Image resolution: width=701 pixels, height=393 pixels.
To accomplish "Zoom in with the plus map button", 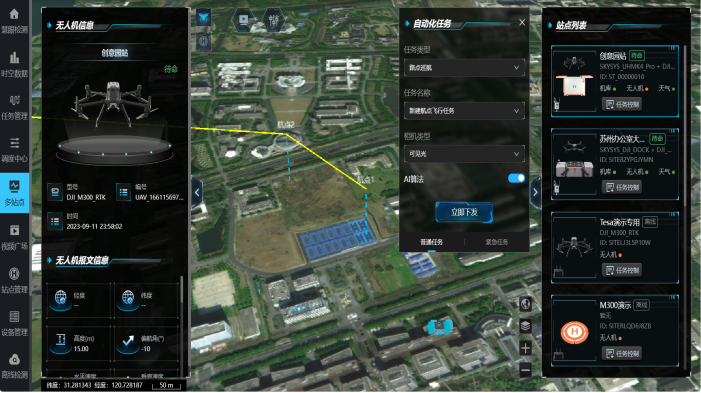I will (525, 348).
